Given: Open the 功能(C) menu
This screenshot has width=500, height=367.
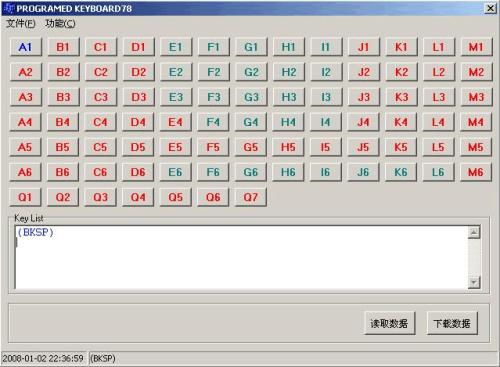Looking at the screenshot, I should pyautogui.click(x=60, y=23).
